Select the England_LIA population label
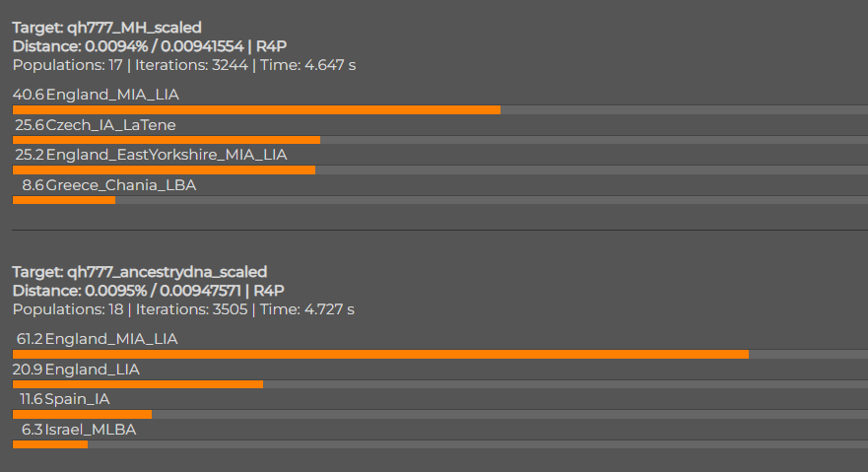868x472 pixels. pyautogui.click(x=92, y=370)
